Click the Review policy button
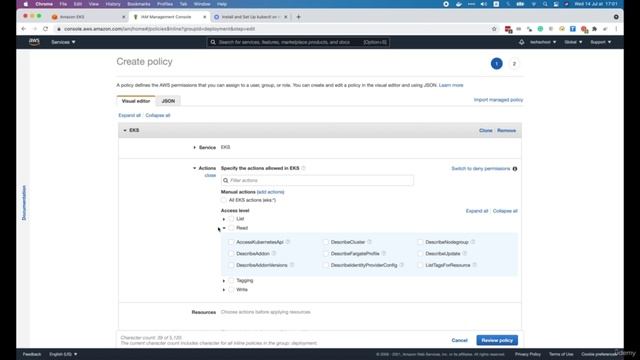Viewport: 640px width, 360px height. pyautogui.click(x=497, y=340)
